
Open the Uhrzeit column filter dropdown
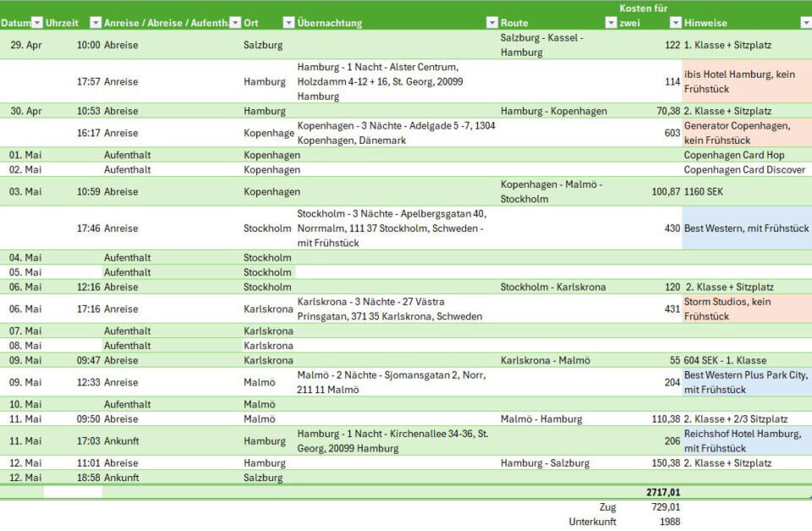tap(96, 23)
